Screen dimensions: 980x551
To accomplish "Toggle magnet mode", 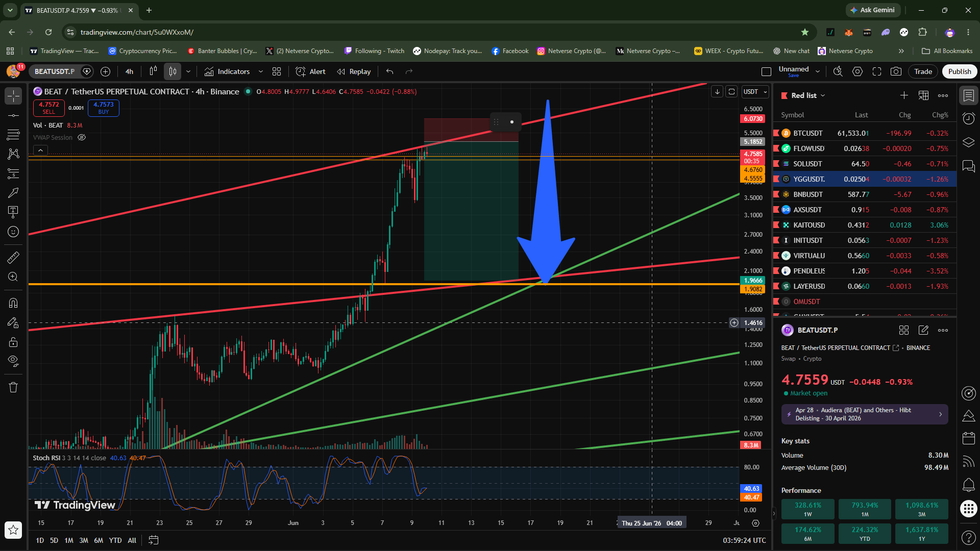I will (x=13, y=303).
